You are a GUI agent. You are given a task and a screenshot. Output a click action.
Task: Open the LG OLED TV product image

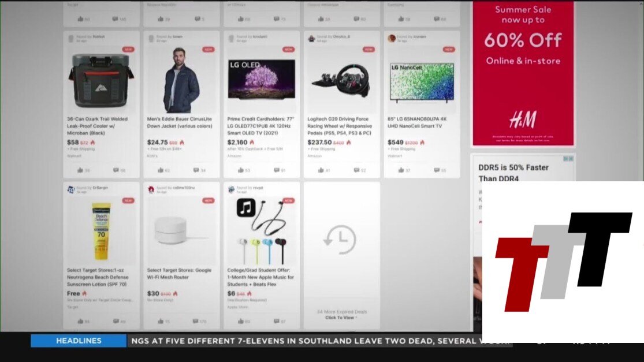(261, 79)
